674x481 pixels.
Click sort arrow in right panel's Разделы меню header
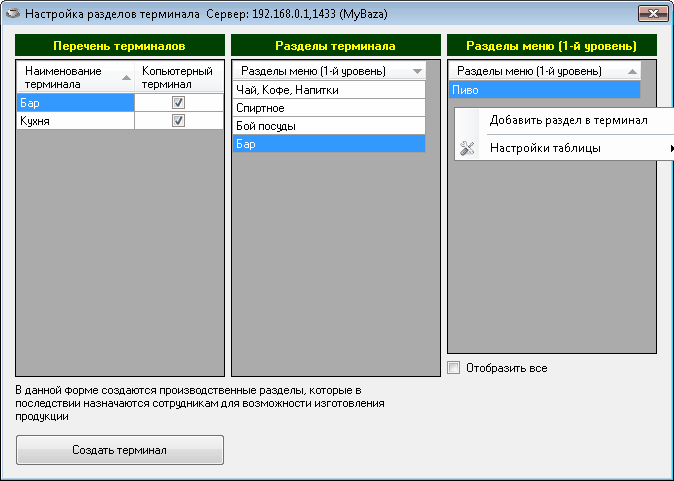coord(631,72)
